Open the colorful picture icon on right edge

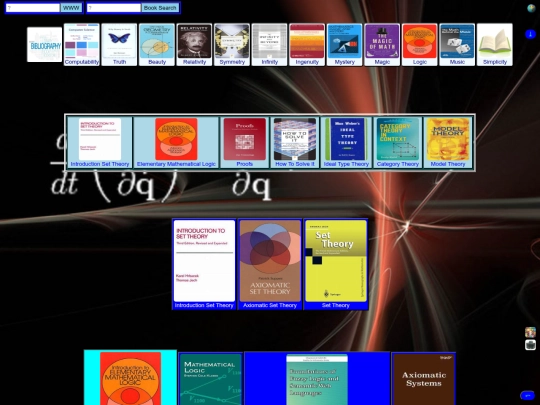(x=530, y=332)
